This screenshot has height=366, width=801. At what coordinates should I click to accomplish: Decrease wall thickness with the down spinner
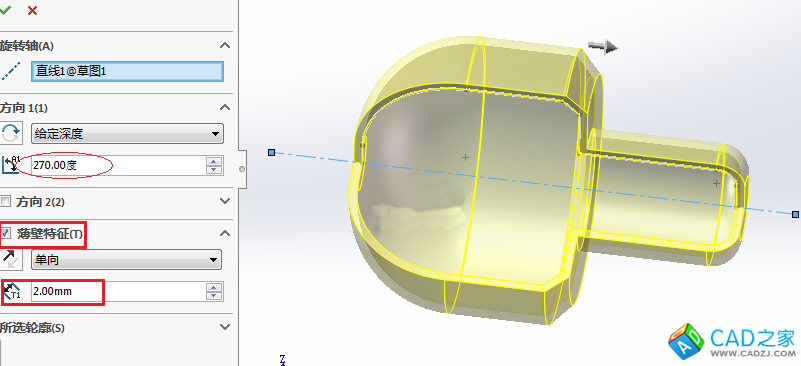click(215, 296)
